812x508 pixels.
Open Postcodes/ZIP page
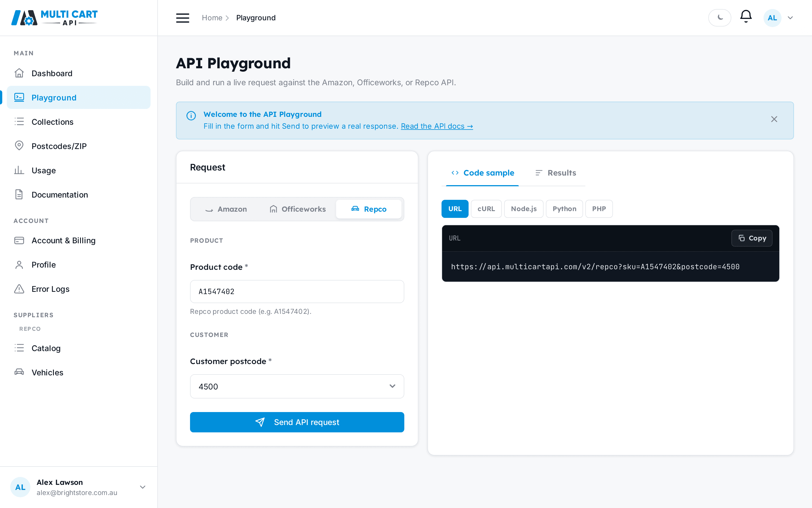78,146
